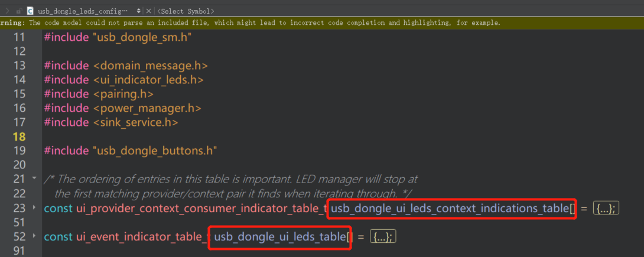Expand the folded code at line 23
644x257 pixels.
point(34,208)
